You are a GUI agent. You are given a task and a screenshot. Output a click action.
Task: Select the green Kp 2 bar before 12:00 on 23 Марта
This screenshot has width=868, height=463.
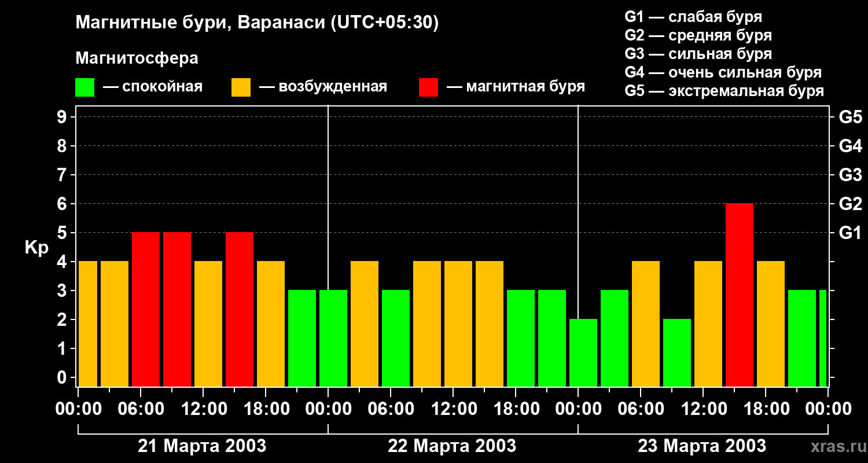(x=677, y=352)
